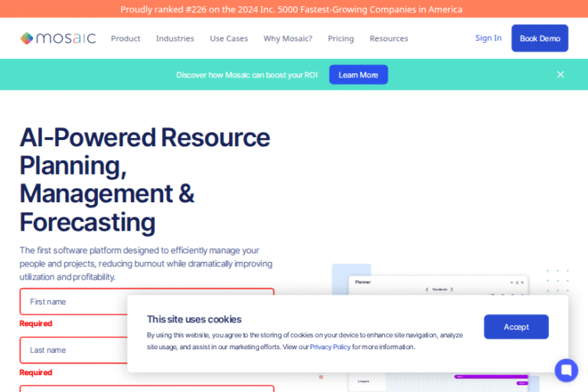
Task: Click the Mosaic logo
Action: 58,38
